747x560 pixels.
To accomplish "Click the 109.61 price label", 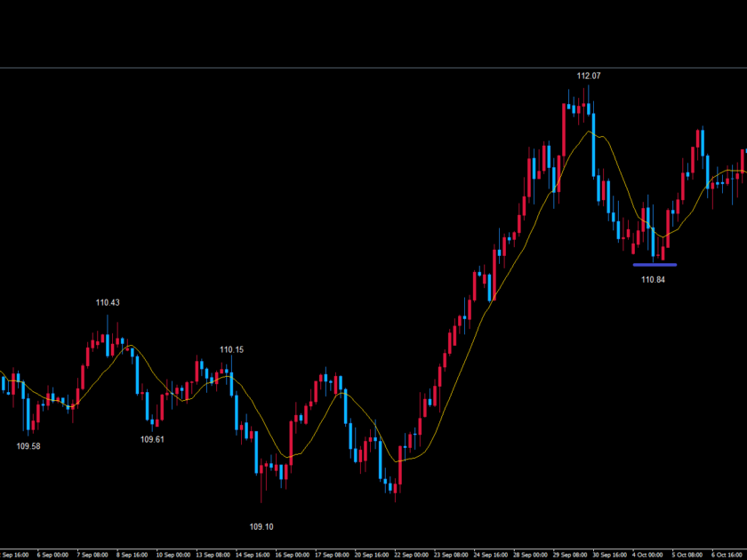I will click(x=152, y=439).
